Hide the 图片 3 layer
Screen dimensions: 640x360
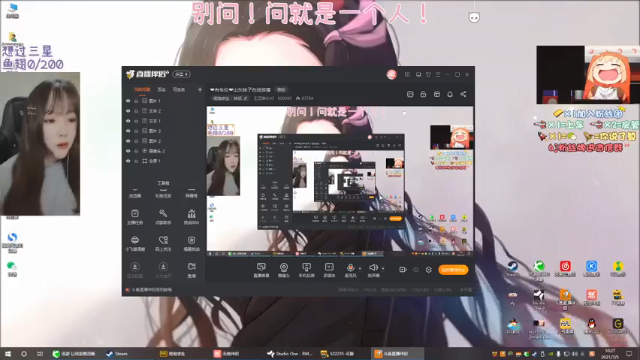[x=128, y=131]
